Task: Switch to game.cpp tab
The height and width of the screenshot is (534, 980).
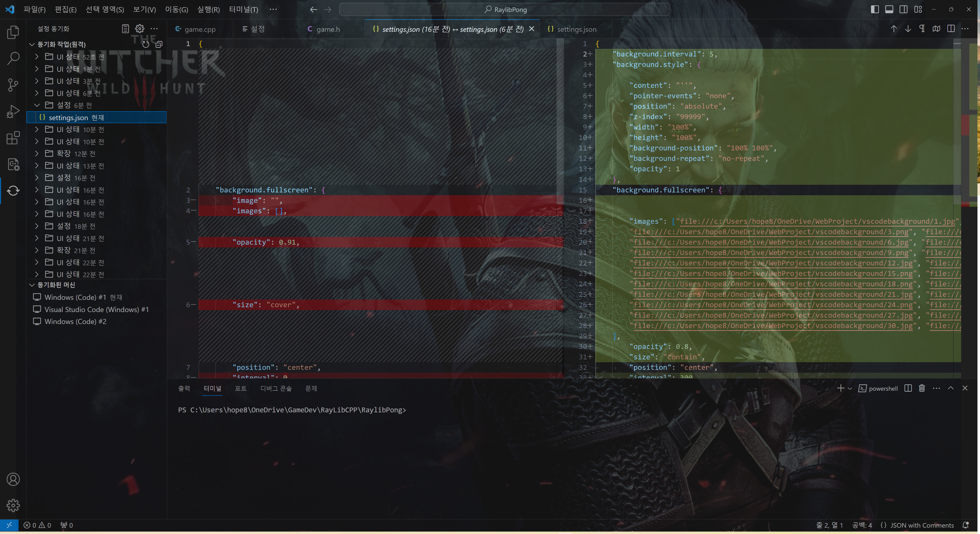Action: (x=200, y=29)
